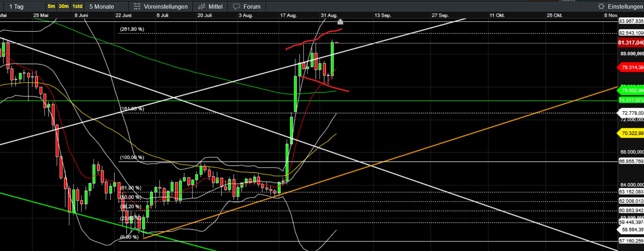The width and height of the screenshot is (644, 251).
Task: Select the red 81.317 current price label
Action: click(x=631, y=43)
